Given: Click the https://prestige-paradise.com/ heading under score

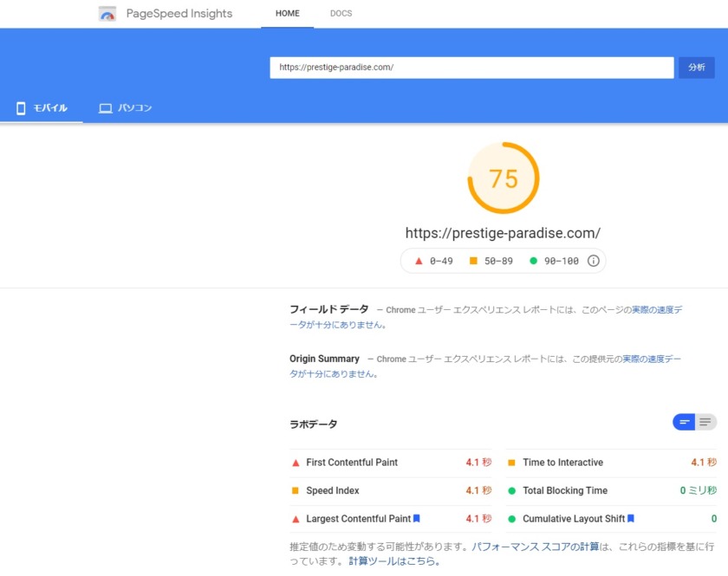Looking at the screenshot, I should tap(503, 233).
